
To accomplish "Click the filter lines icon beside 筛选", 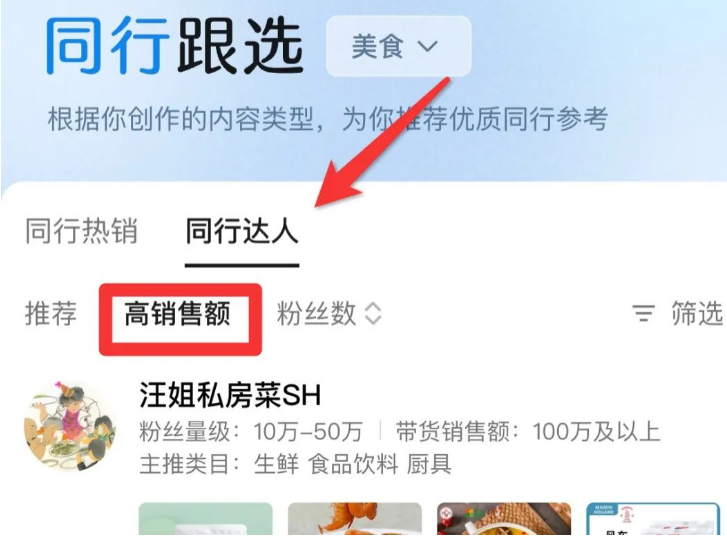I will [x=644, y=313].
